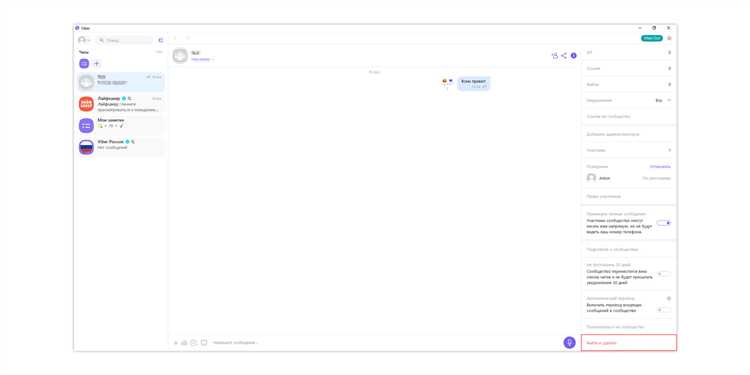
Task: Add participants using the chat header icon
Action: click(x=555, y=55)
